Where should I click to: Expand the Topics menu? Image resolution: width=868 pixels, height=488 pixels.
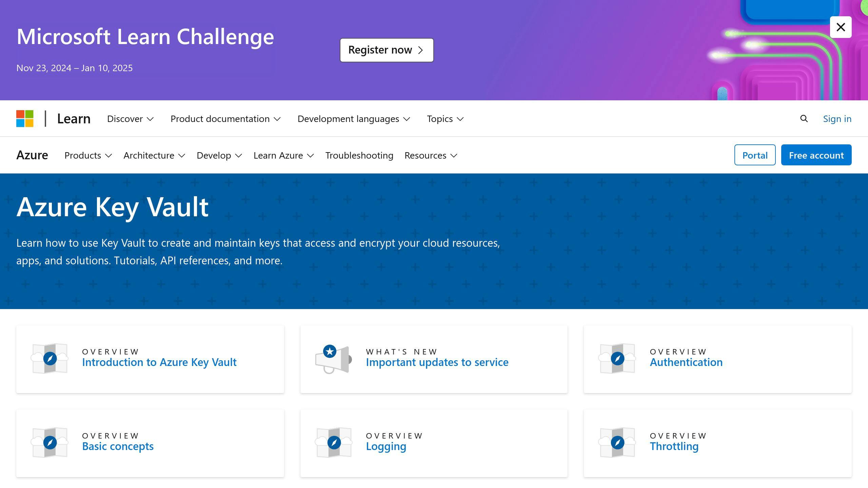445,119
